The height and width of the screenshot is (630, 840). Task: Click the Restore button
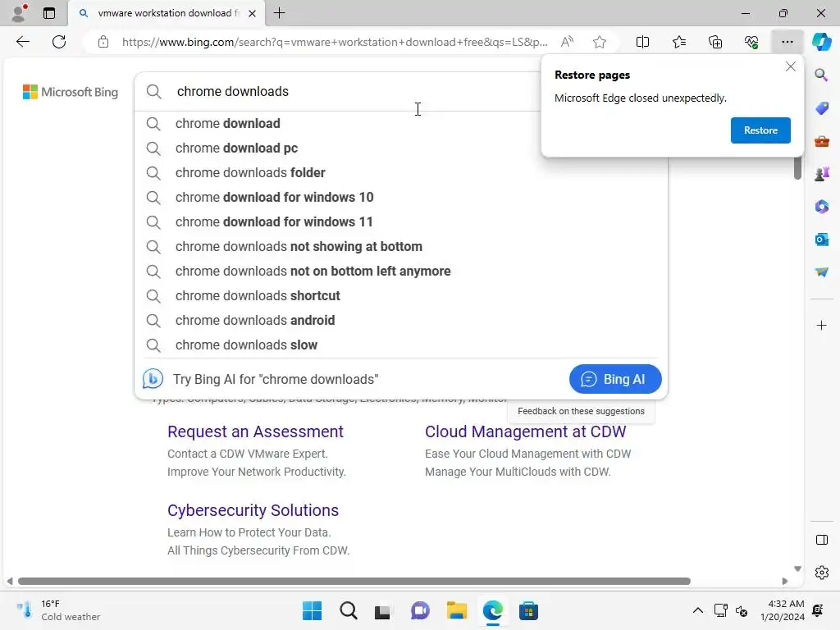760,130
